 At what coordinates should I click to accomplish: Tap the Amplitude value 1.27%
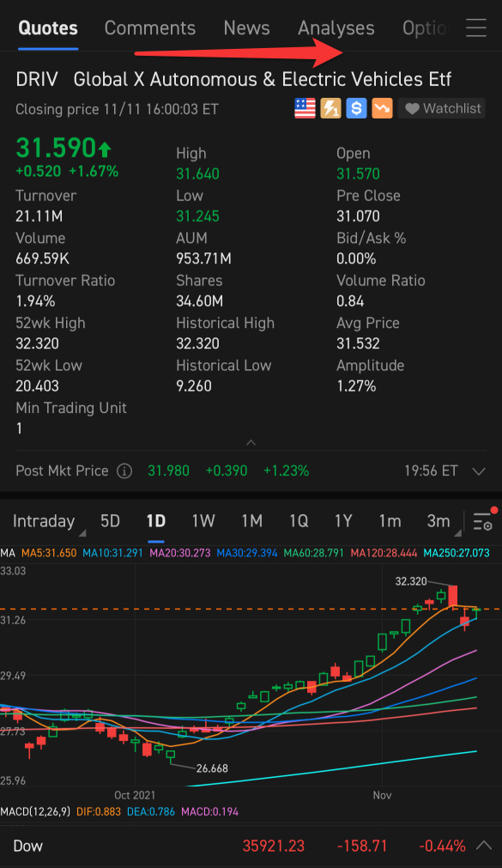(356, 385)
